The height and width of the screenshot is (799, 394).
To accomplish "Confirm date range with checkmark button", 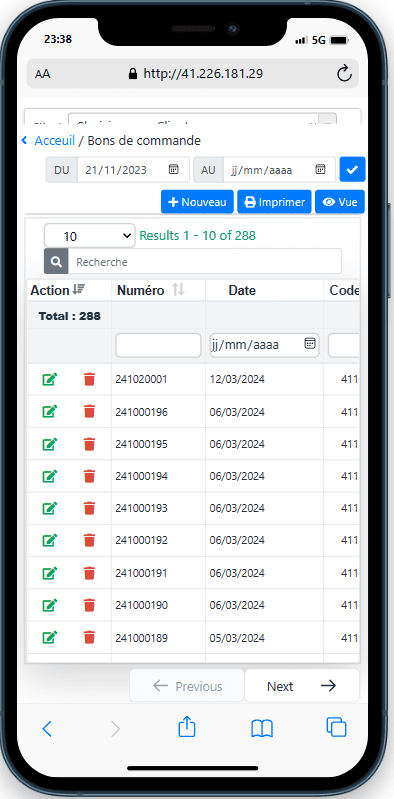I will pos(353,169).
